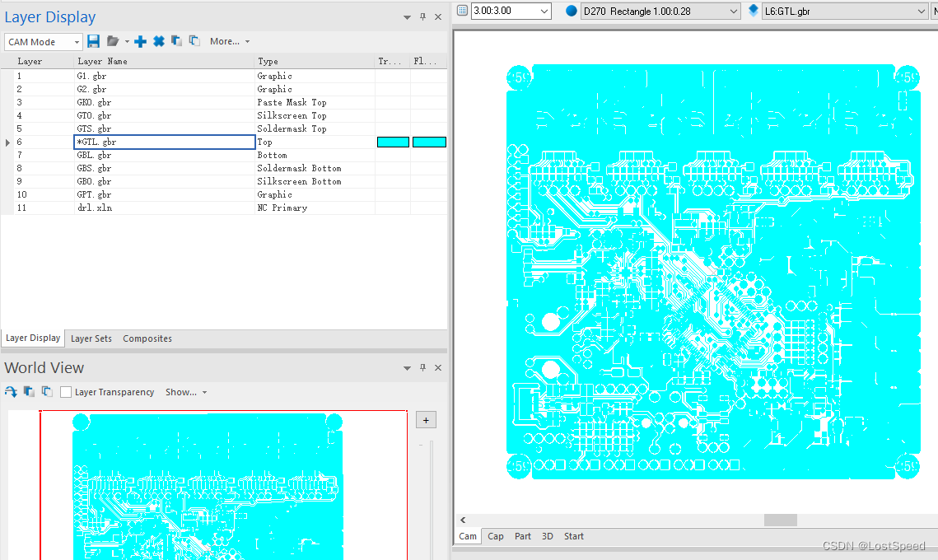Enable the Layer Transparency checkbox
This screenshot has width=938, height=560.
tap(67, 392)
